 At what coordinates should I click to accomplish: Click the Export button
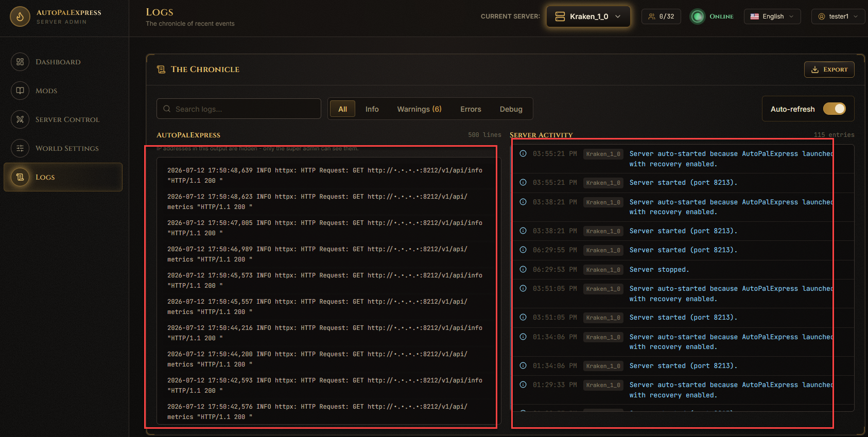829,69
